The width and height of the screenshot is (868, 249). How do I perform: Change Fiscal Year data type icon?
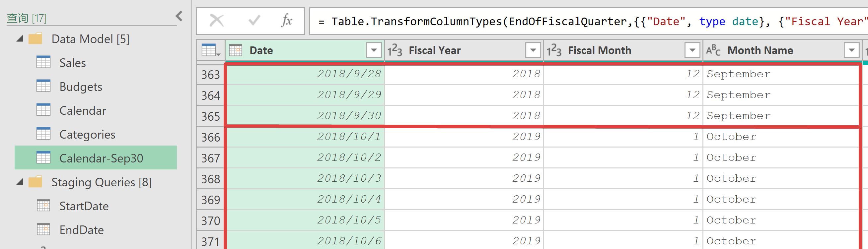[395, 50]
